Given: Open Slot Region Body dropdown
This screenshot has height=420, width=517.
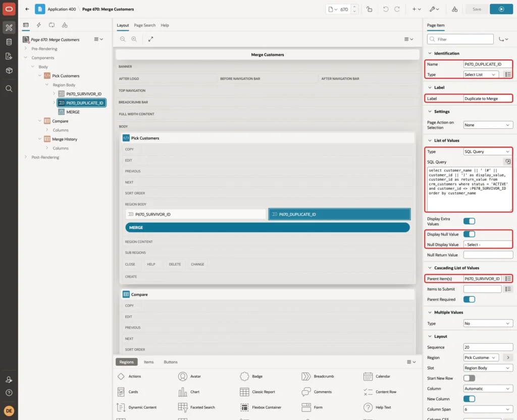Looking at the screenshot, I should click(x=488, y=368).
